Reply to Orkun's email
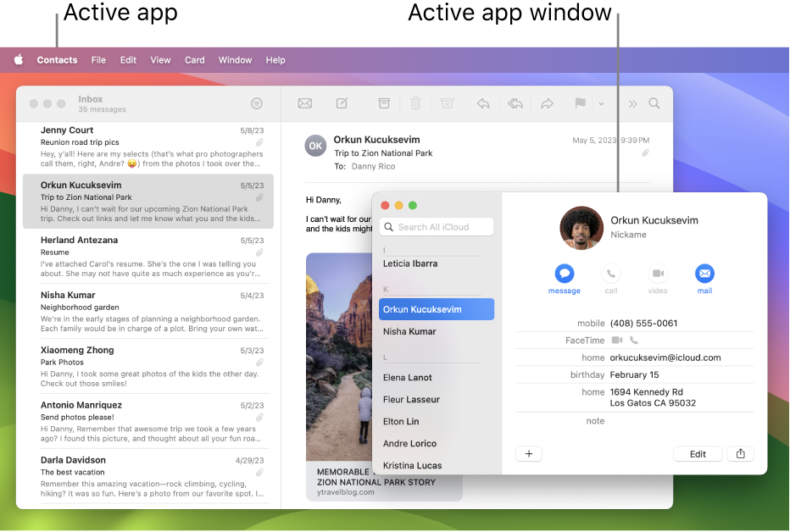Image resolution: width=790 pixels, height=532 pixels. pos(483,103)
